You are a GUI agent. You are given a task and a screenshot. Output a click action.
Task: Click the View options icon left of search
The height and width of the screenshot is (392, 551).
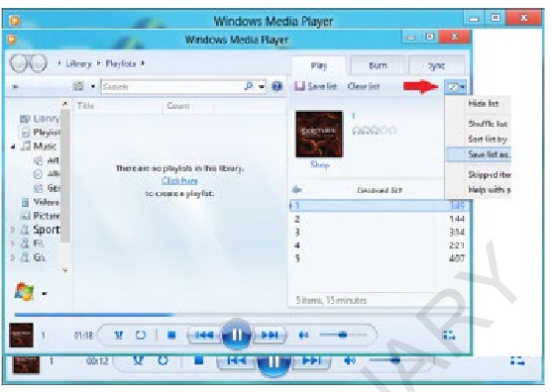(78, 86)
